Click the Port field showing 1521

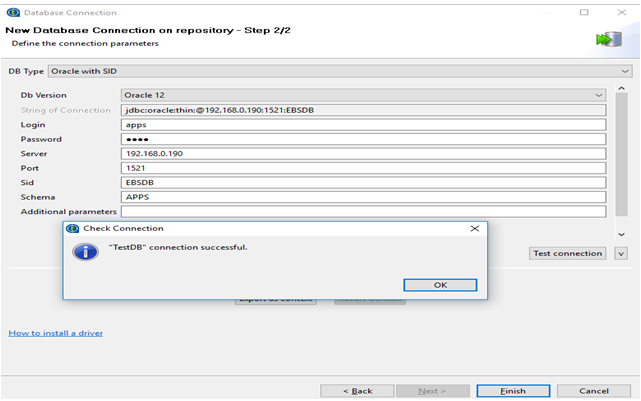[363, 168]
